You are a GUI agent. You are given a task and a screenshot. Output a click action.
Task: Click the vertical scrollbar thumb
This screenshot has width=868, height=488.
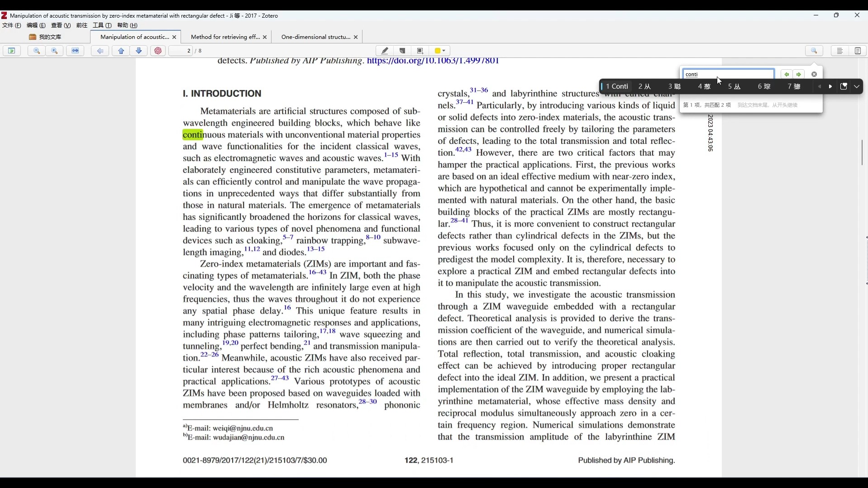point(862,152)
